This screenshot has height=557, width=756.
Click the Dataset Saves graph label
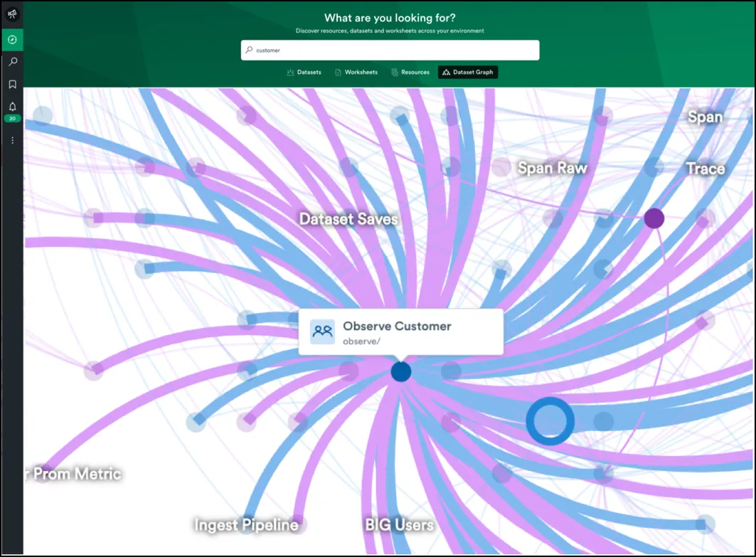point(348,219)
